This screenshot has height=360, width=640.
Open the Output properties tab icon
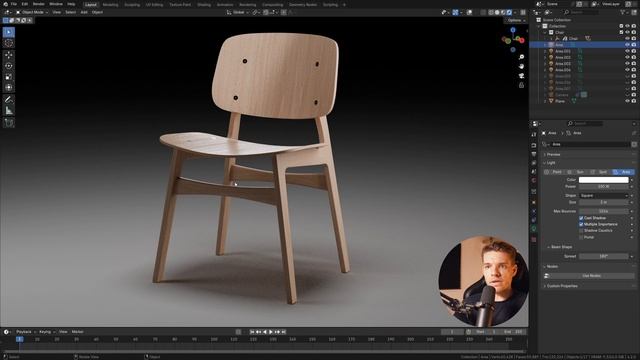[x=534, y=154]
